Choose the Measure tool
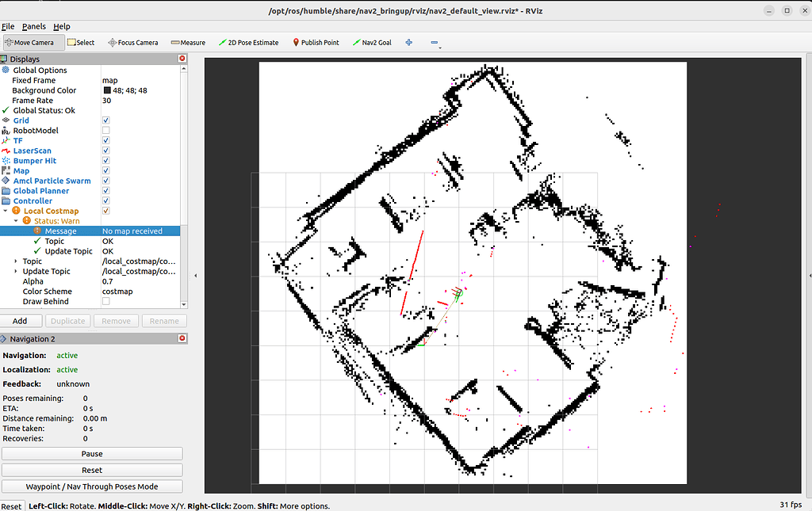Image resolution: width=812 pixels, height=511 pixels. click(x=187, y=43)
